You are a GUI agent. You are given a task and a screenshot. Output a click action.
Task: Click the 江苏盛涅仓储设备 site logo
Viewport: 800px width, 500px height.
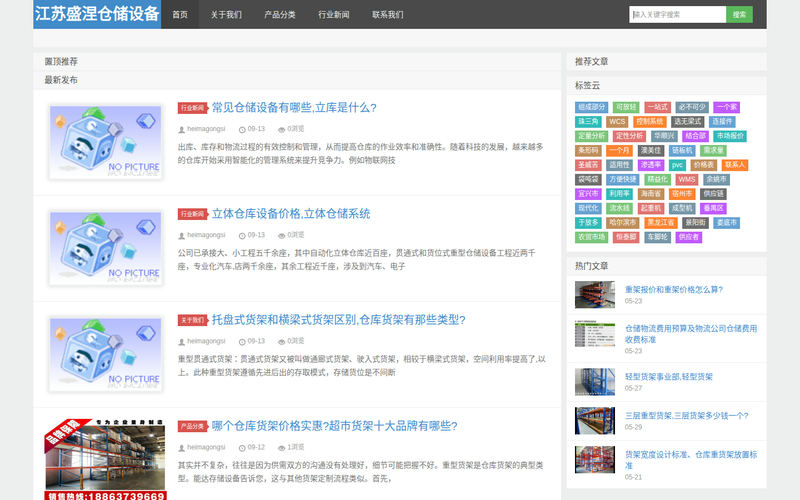tap(97, 14)
